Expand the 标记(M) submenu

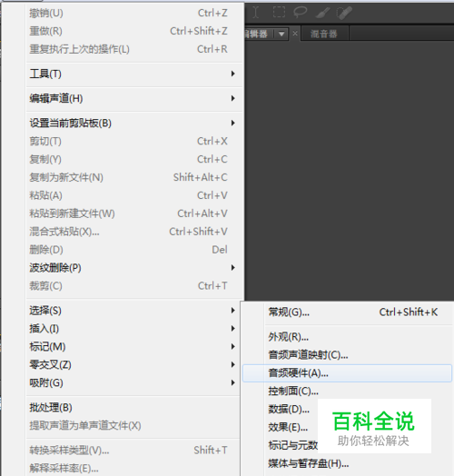pyautogui.click(x=133, y=347)
